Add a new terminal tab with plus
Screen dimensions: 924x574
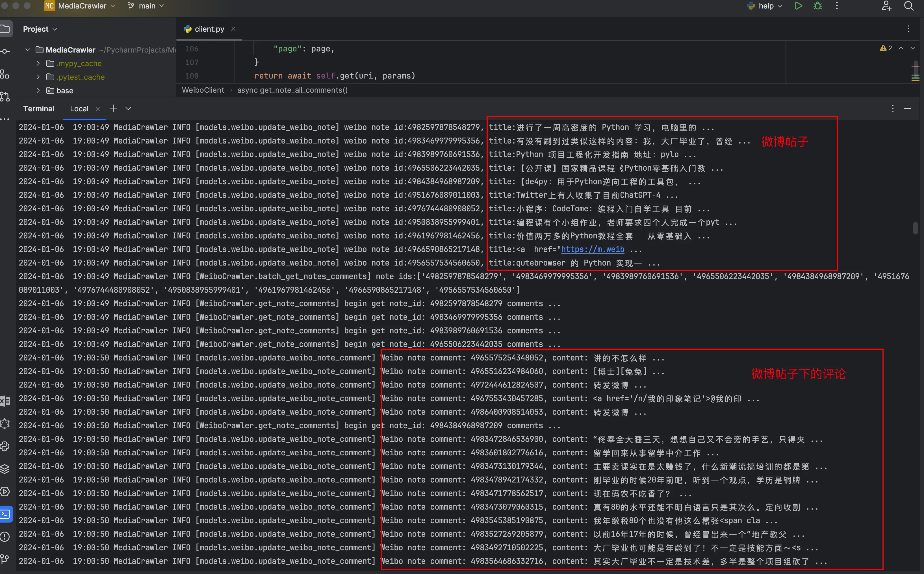[113, 108]
